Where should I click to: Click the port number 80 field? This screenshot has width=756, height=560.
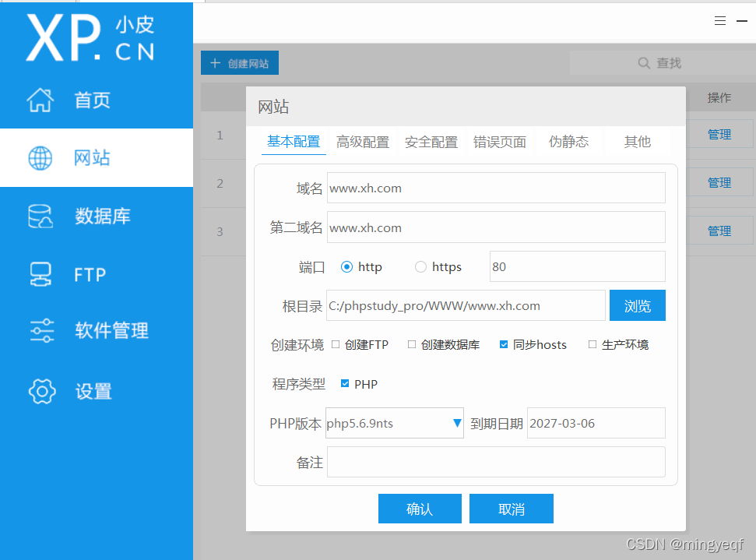[x=578, y=266]
